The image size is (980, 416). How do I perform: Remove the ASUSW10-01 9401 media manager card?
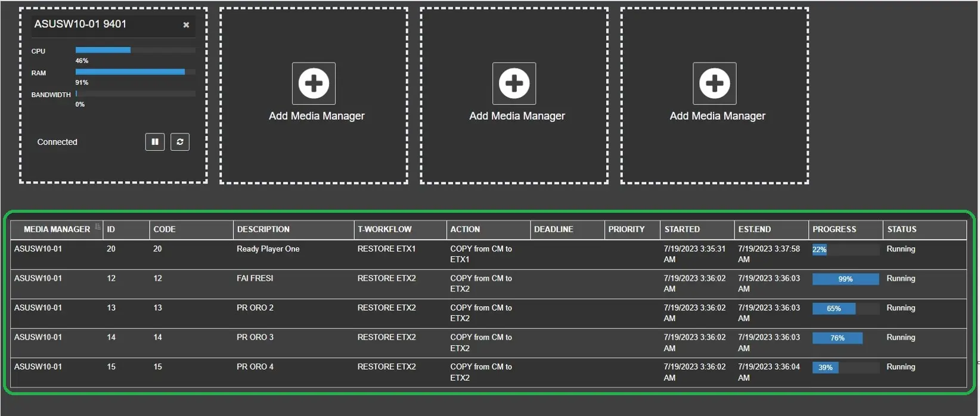(x=186, y=25)
